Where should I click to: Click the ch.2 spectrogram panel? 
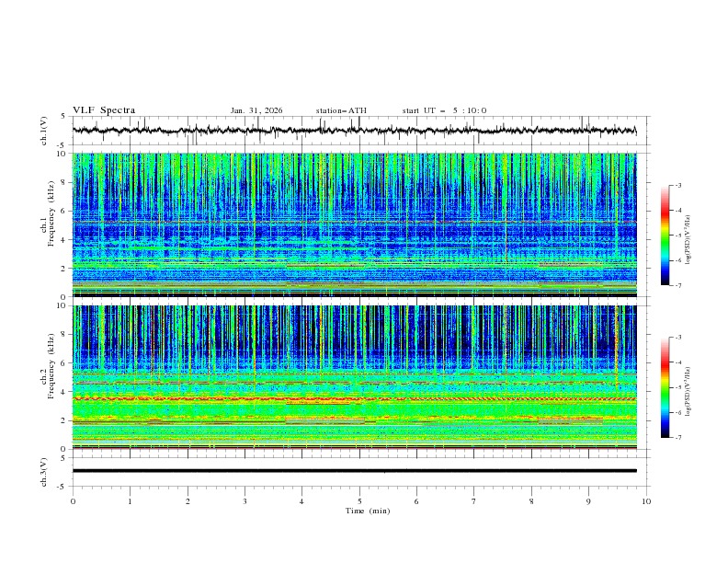pos(354,377)
